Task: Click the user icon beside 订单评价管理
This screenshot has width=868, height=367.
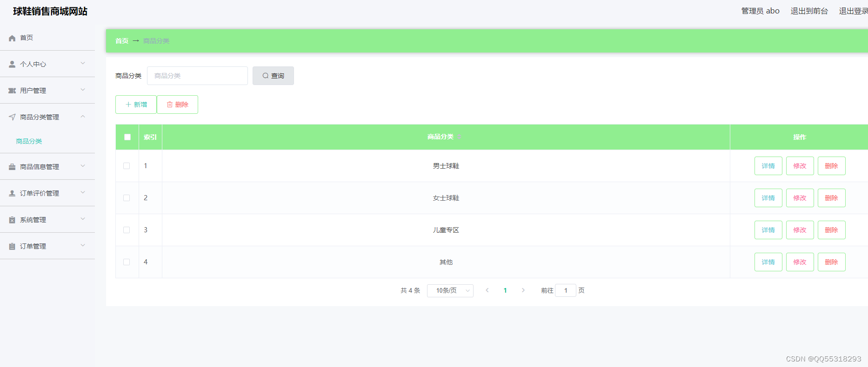Action: pos(12,193)
